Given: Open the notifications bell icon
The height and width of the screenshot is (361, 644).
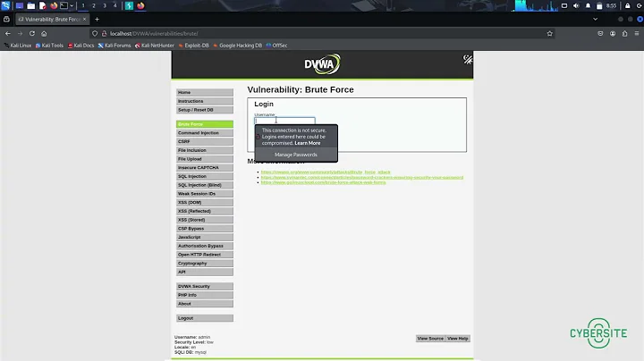Looking at the screenshot, I should (589, 5).
